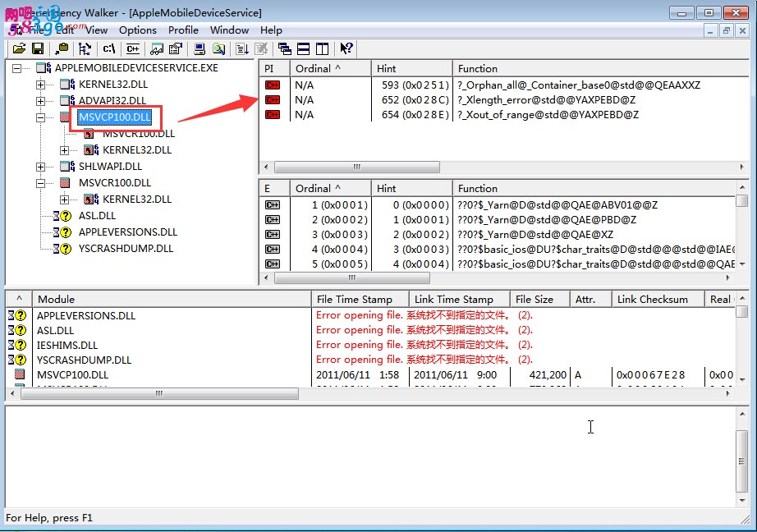Expand KERNEL32.DLL under the MSVCP100.DLL node

(x=64, y=150)
